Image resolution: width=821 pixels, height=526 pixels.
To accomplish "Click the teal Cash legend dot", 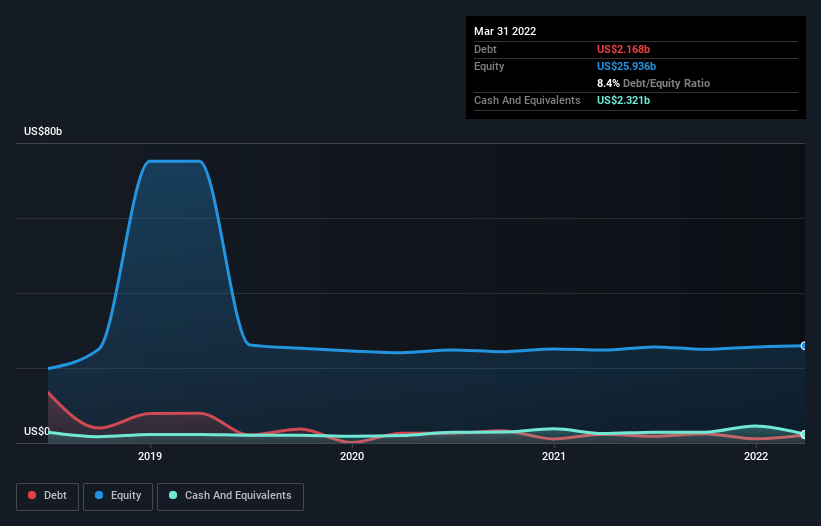I will click(173, 495).
